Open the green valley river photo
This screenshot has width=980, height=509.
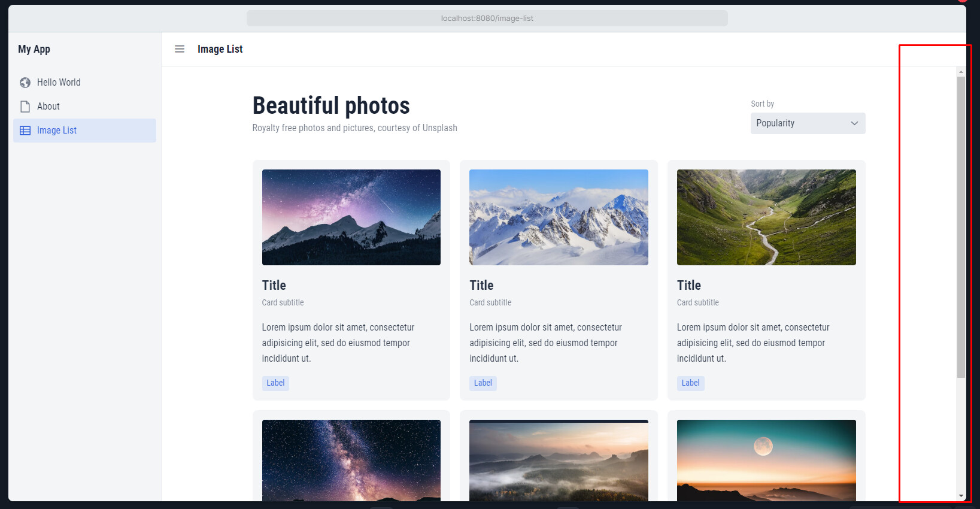click(766, 217)
